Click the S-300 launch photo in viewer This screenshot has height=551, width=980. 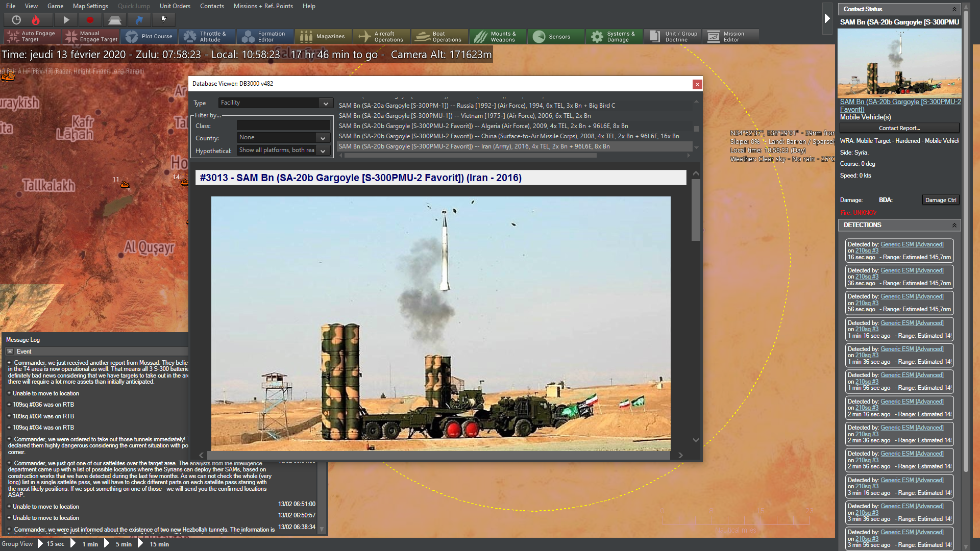pyautogui.click(x=441, y=323)
